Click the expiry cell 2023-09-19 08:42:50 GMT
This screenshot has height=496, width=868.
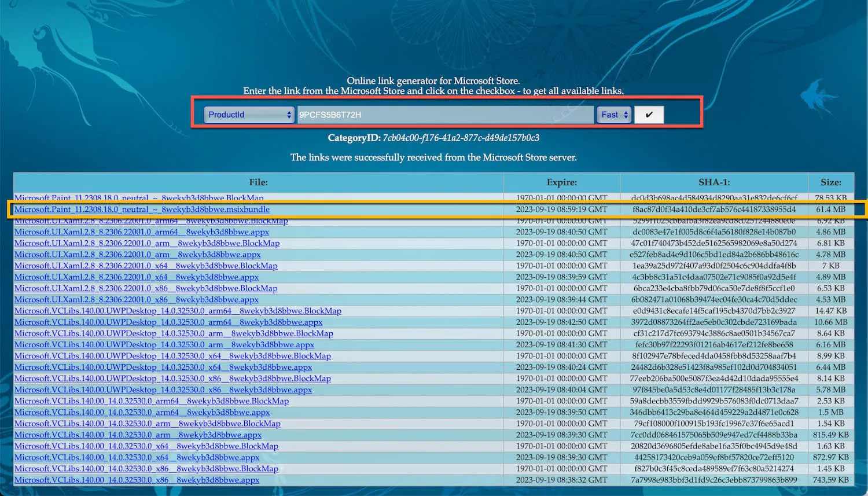pos(562,322)
